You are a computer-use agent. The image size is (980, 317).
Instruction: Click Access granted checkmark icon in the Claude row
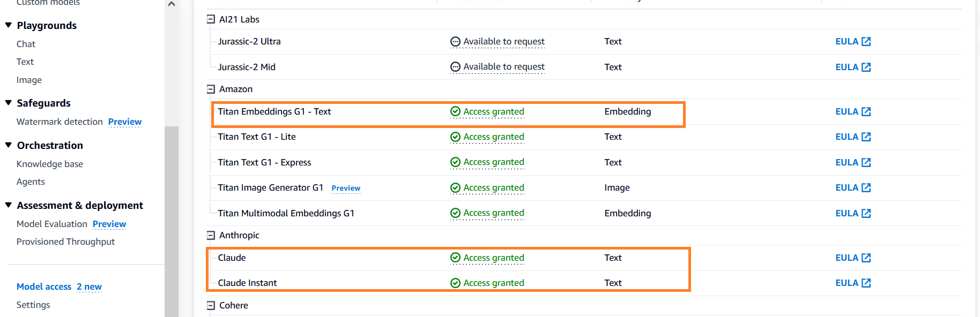coord(455,258)
